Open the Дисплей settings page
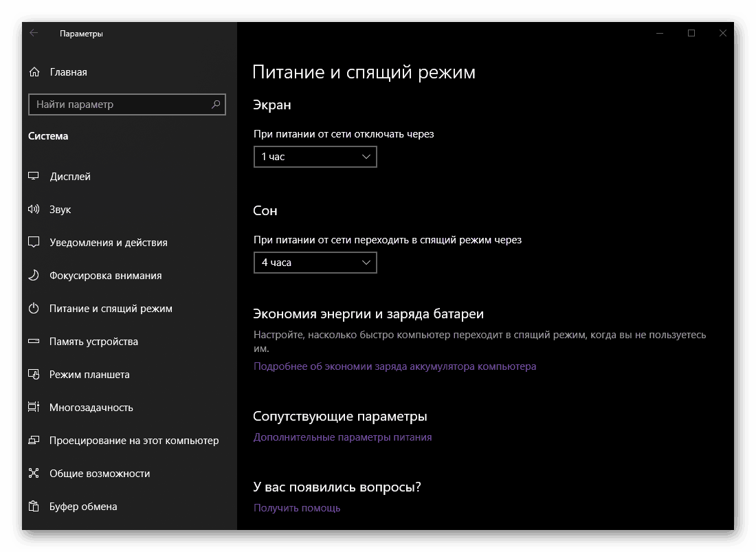This screenshot has height=552, width=756. click(70, 177)
